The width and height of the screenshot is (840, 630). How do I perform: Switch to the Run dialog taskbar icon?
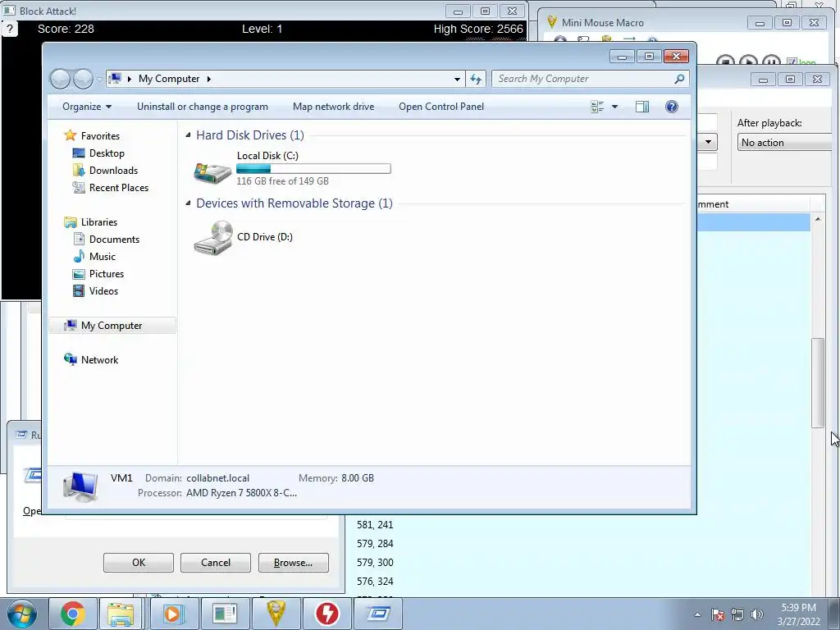378,614
